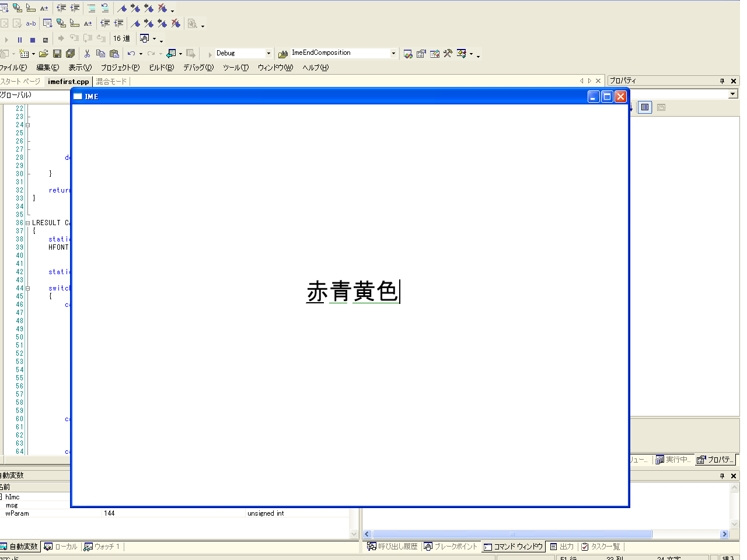
Task: Collapse the switch block at line 44
Action: coord(27,288)
